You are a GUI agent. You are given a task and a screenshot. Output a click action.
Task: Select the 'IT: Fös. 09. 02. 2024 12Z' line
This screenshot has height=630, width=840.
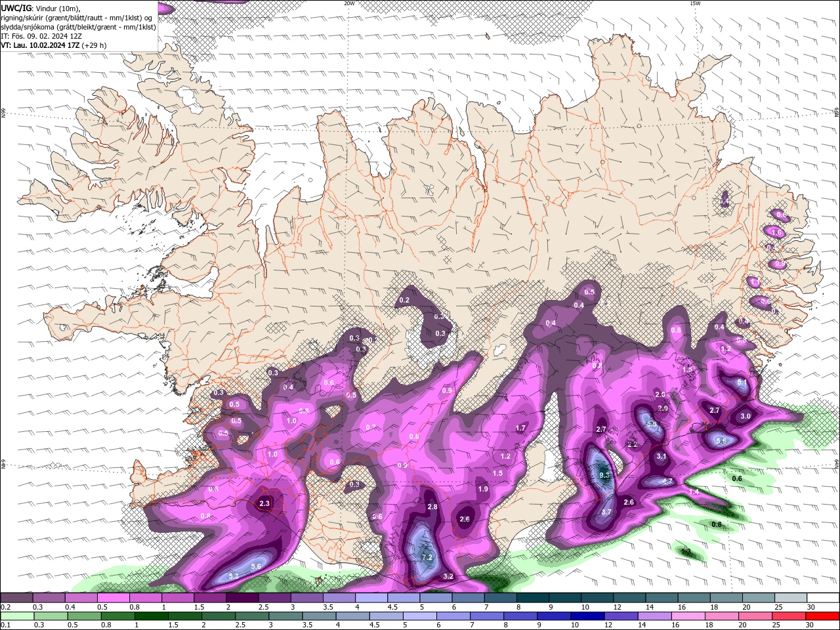[41, 36]
